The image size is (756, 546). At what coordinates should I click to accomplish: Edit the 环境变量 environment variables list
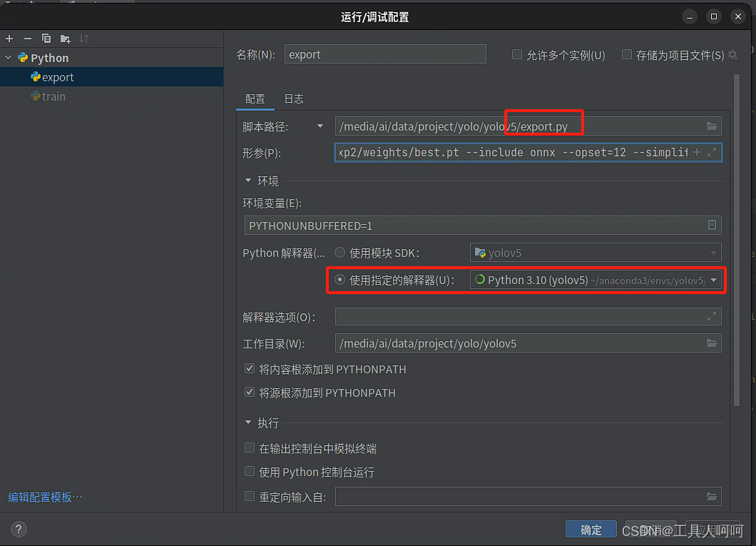[x=712, y=226]
